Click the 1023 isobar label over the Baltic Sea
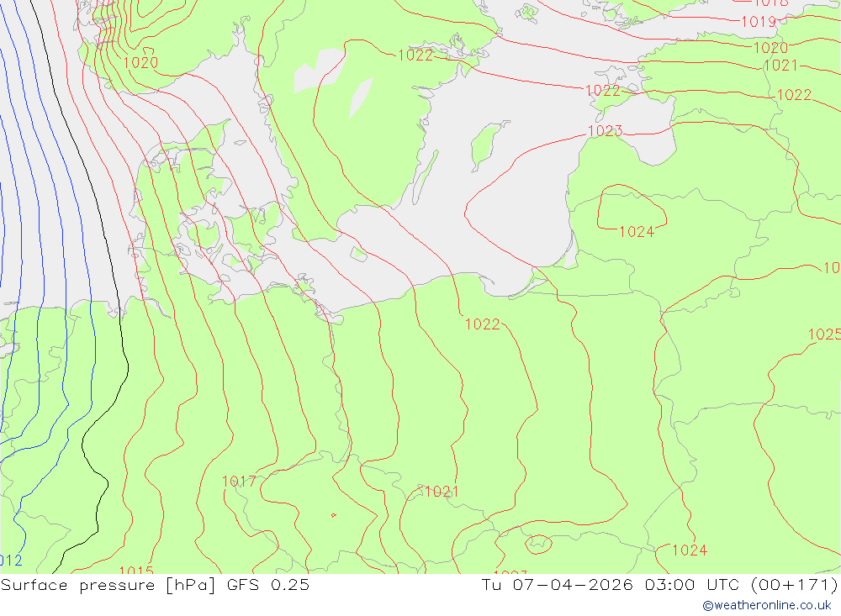 [605, 131]
